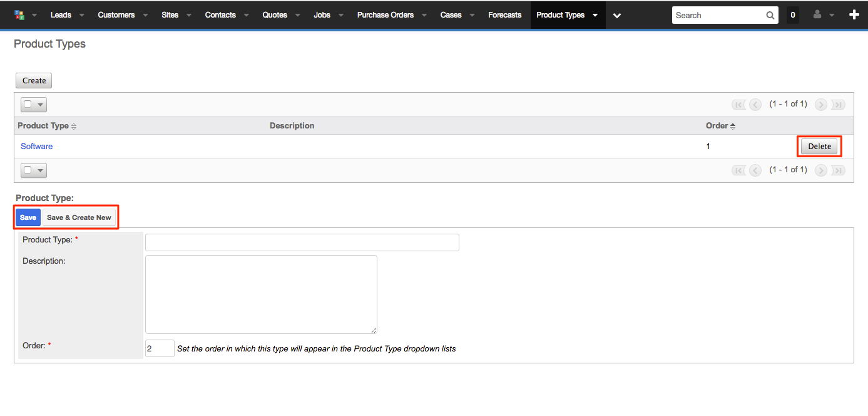Go to last page in bottom pagination
The image size is (868, 416).
tap(838, 170)
